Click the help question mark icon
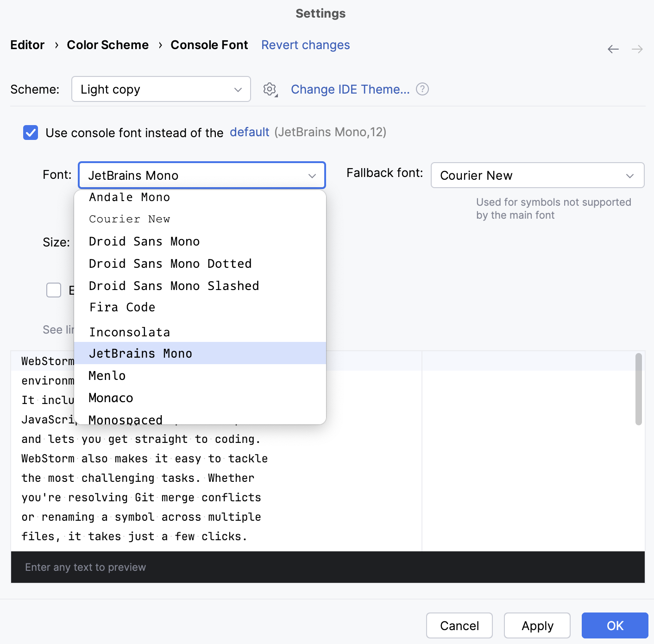The image size is (654, 644). [x=422, y=89]
